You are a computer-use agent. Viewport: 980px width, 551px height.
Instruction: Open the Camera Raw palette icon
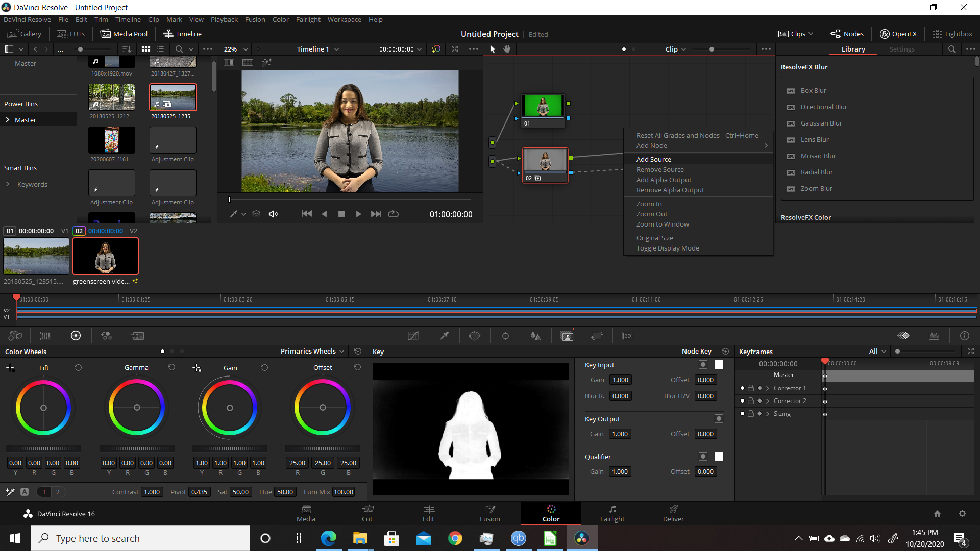click(15, 336)
